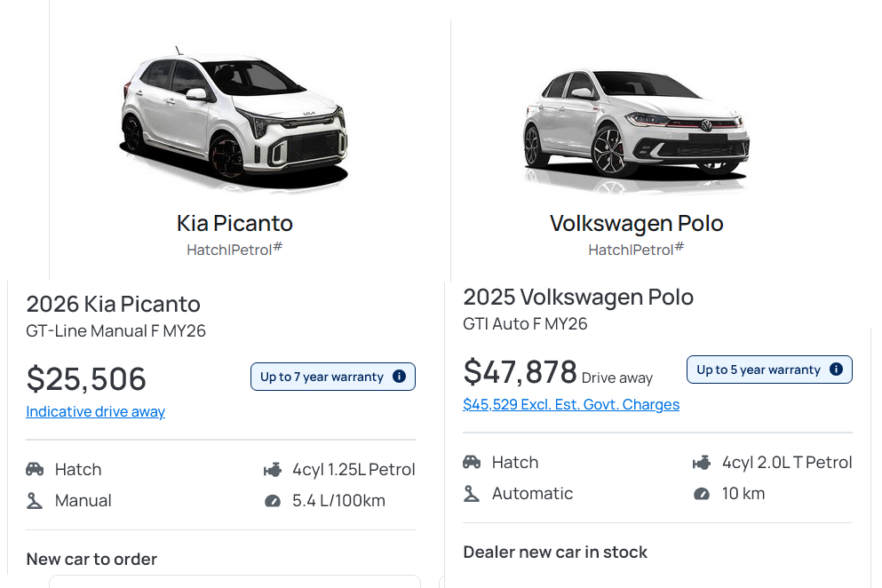Click the Volkswagen Polo warranty info icon

point(836,369)
